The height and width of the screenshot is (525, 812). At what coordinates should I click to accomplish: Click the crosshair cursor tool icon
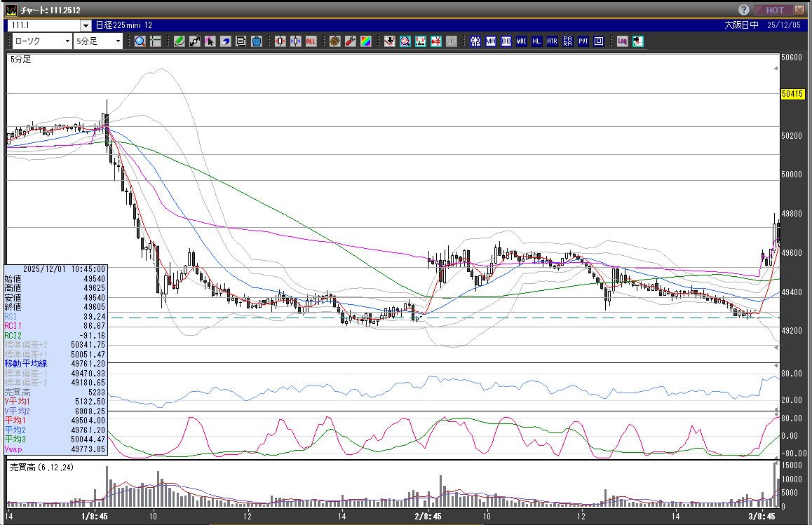pos(155,41)
